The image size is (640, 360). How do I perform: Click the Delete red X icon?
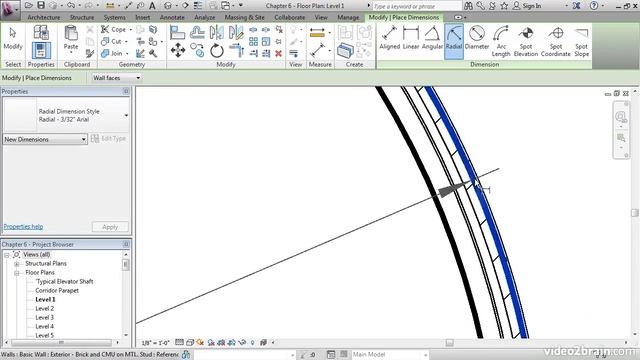click(x=278, y=53)
